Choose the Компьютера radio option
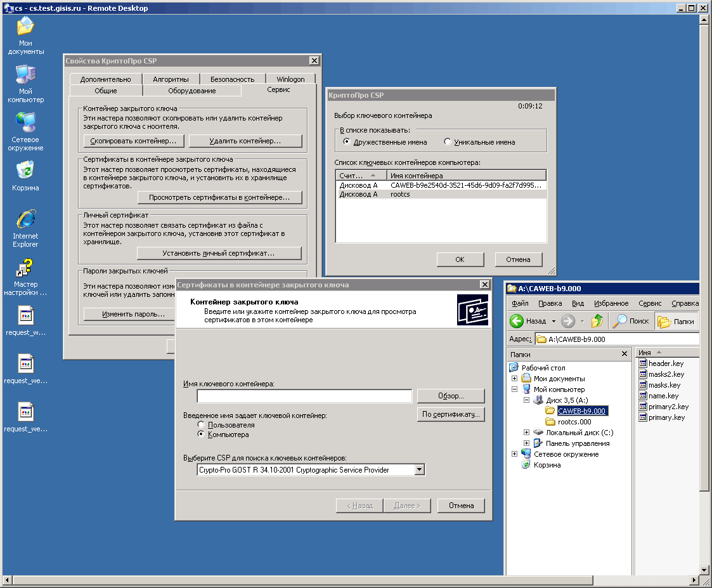Image resolution: width=712 pixels, height=588 pixels. [201, 434]
